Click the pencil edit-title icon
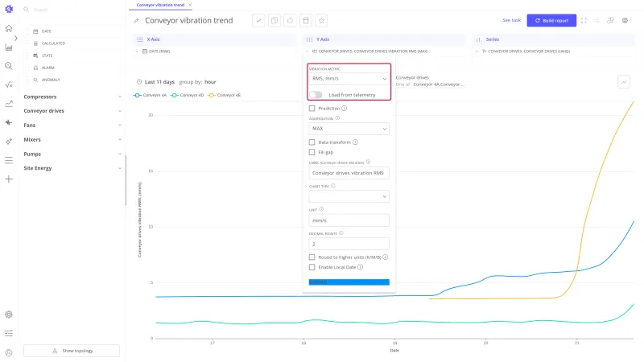The image size is (644, 362). point(136,21)
